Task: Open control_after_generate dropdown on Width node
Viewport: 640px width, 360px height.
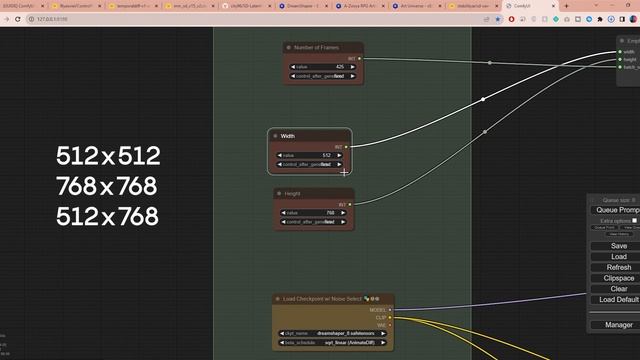Action: 309,164
